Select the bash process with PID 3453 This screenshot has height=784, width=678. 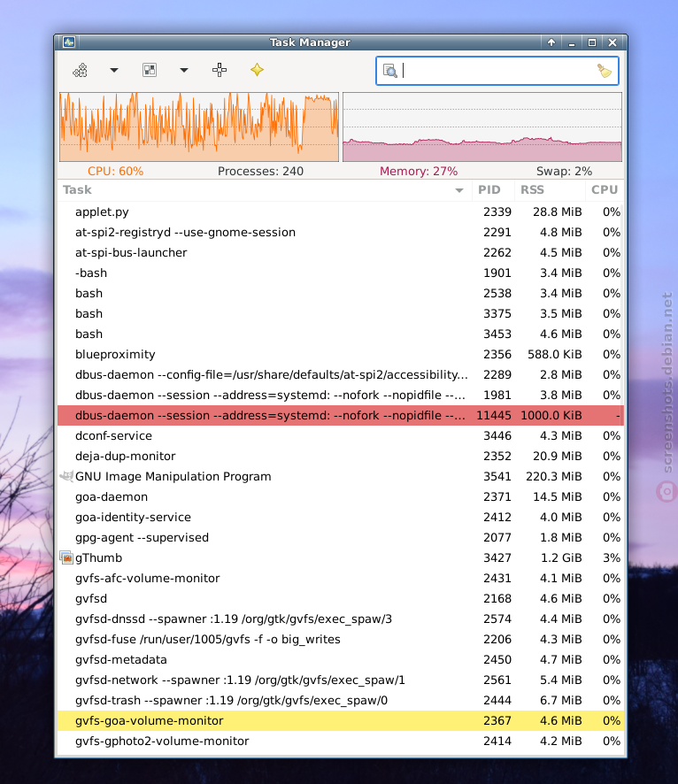pos(341,334)
